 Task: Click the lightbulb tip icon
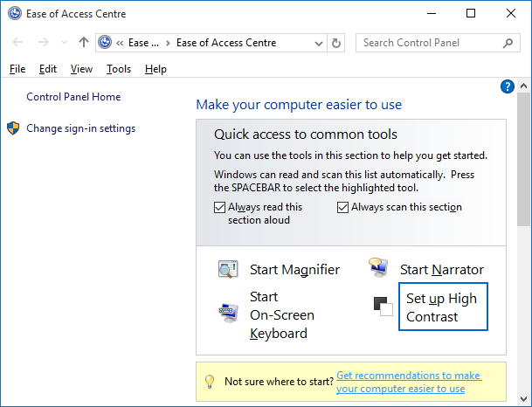(210, 382)
